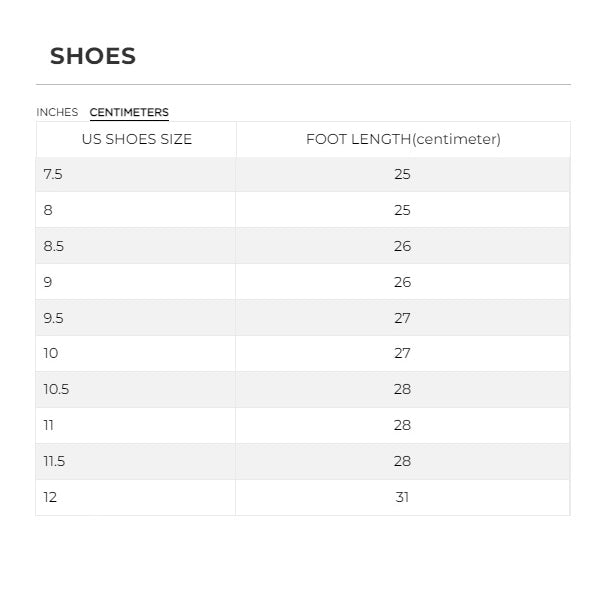The width and height of the screenshot is (609, 595).
Task: Click the SHOES heading
Action: [x=93, y=56]
